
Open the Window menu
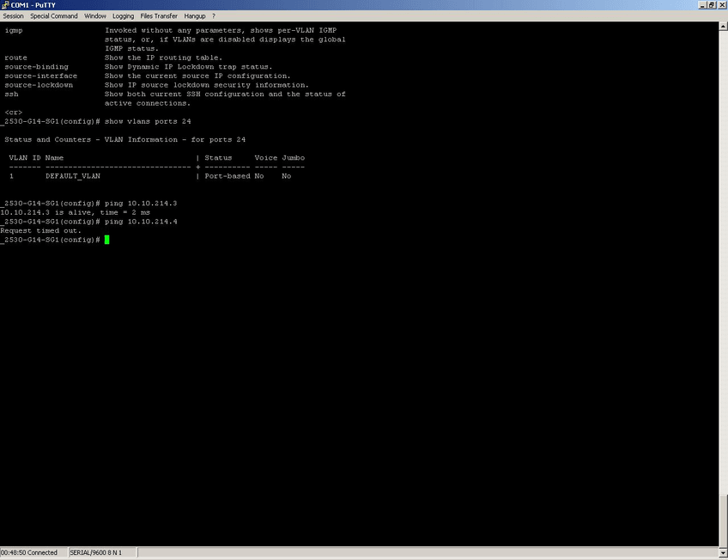[x=95, y=15]
